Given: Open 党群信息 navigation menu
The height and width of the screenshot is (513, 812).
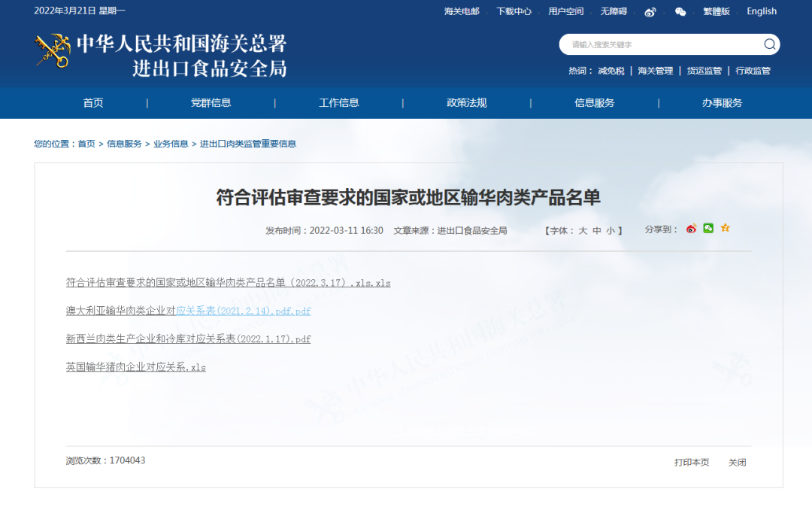Looking at the screenshot, I should (x=211, y=102).
